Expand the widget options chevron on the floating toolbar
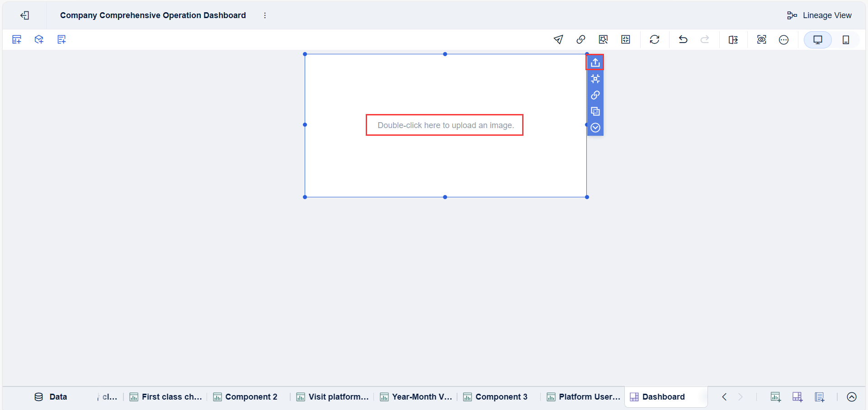868x410 pixels. [x=595, y=128]
